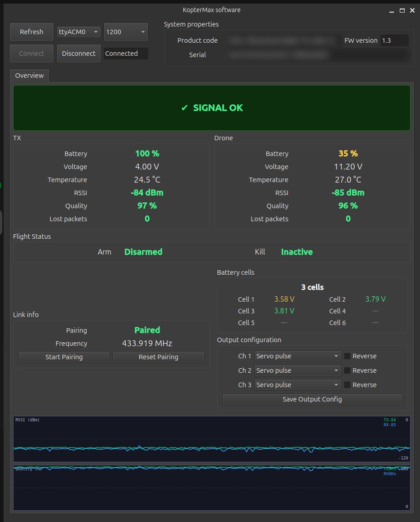Close the KopterMax software window
420x522 pixels.
tap(412, 11)
